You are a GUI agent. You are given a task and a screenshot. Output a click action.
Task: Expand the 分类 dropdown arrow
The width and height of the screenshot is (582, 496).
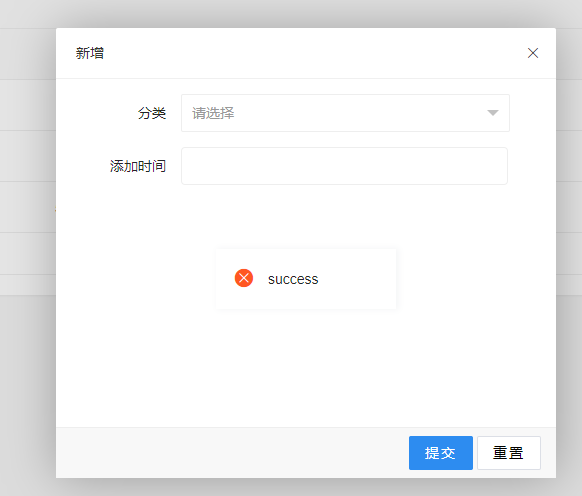click(x=493, y=113)
